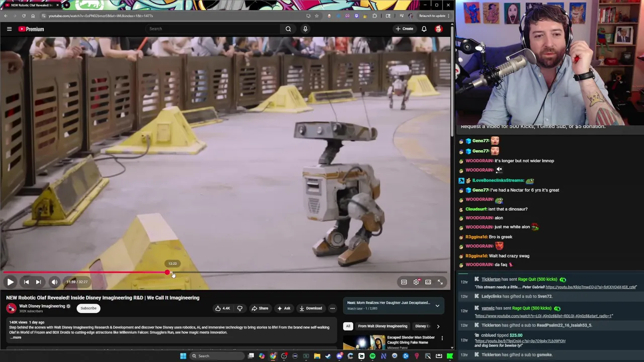Start voice search with the microphone
The height and width of the screenshot is (362, 644).
(305, 29)
